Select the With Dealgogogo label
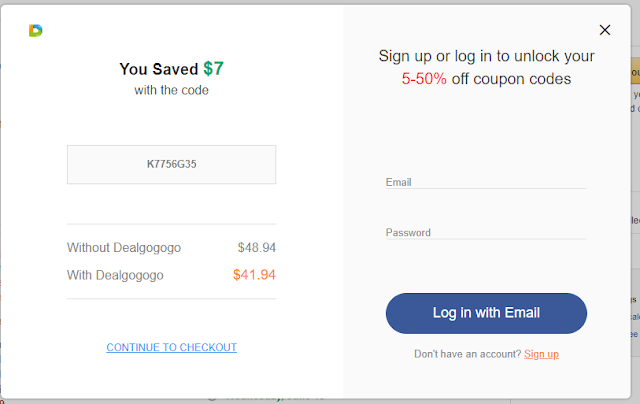Screen dimensions: 640x404 click(115, 275)
